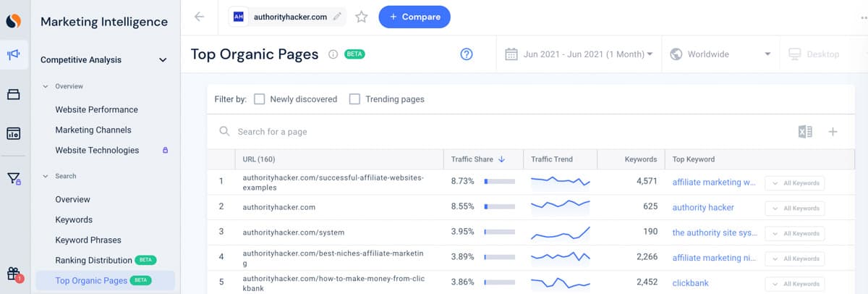Click the authorityhacker.com/how-to-make-money-from-clickbank URL

click(333, 283)
